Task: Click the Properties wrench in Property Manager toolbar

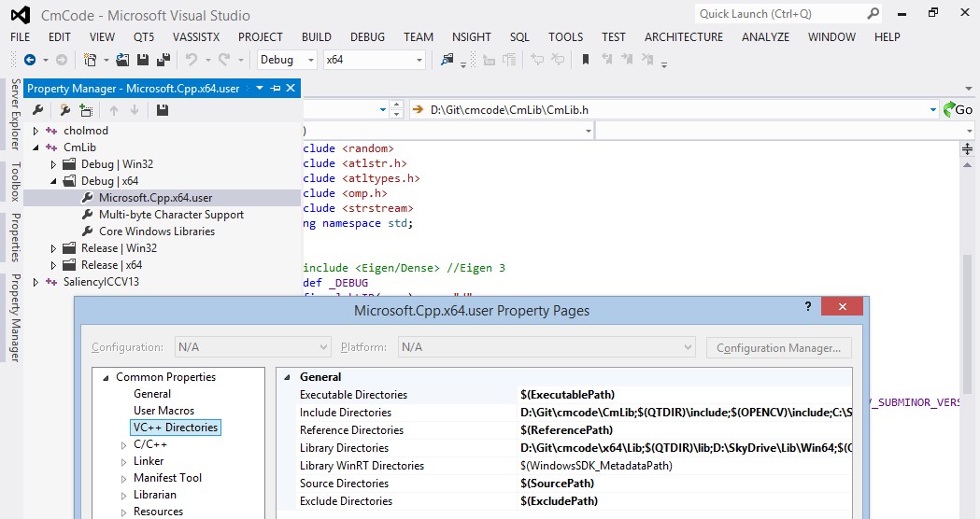Action: click(38, 110)
